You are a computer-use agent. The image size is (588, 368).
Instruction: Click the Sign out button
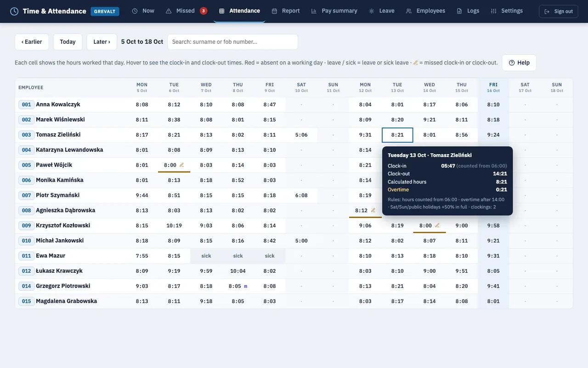(559, 11)
